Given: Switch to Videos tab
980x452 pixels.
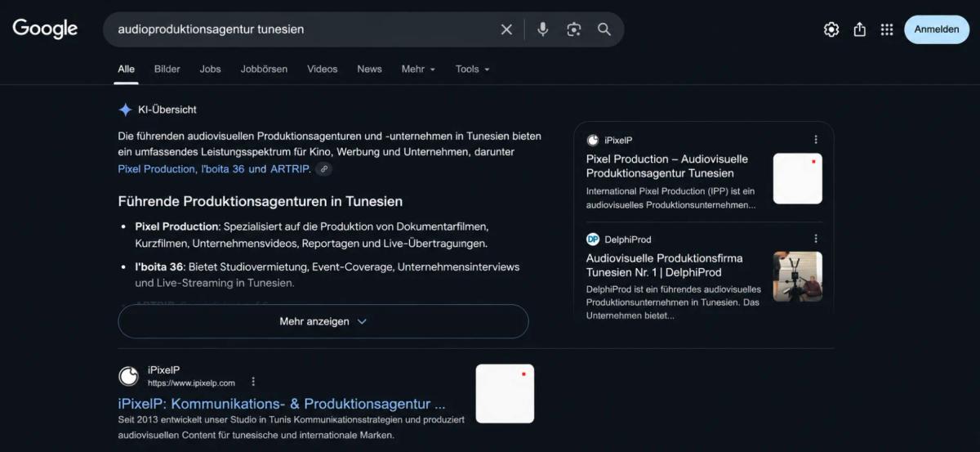Looking at the screenshot, I should click(x=322, y=69).
